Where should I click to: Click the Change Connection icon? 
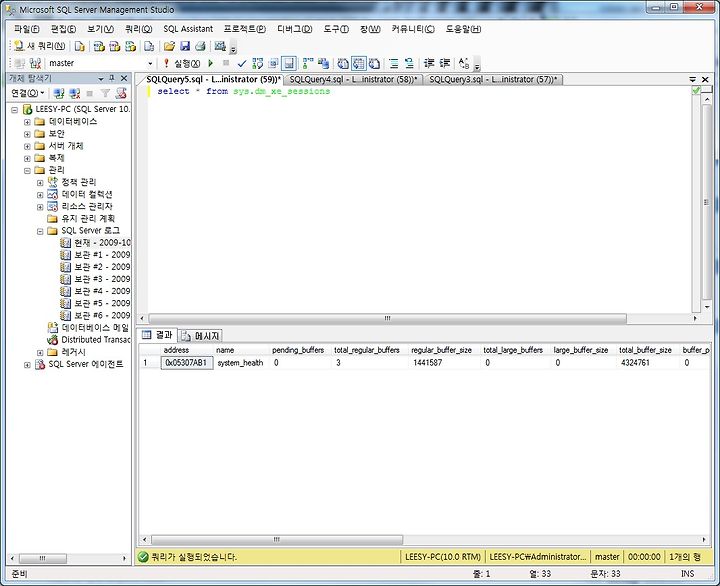(35, 63)
